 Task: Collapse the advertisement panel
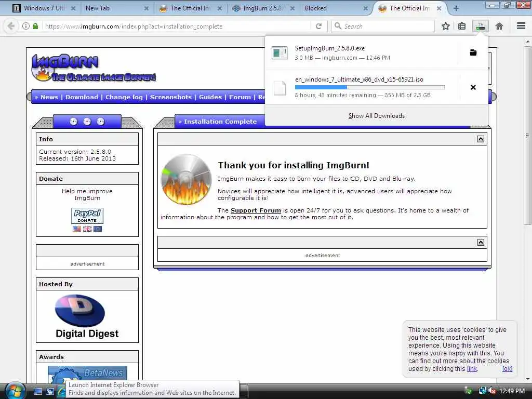[481, 242]
